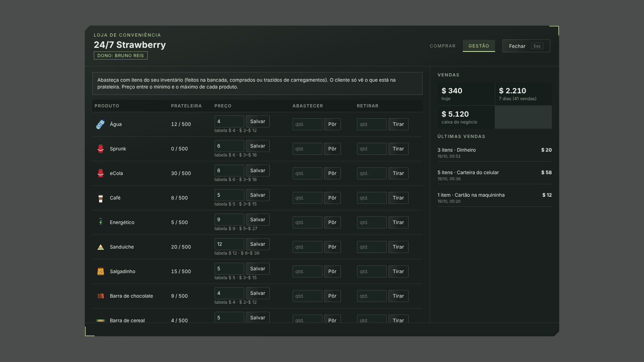Click the '24/7 Strawberry' store title
644x362 pixels.
pos(130,45)
